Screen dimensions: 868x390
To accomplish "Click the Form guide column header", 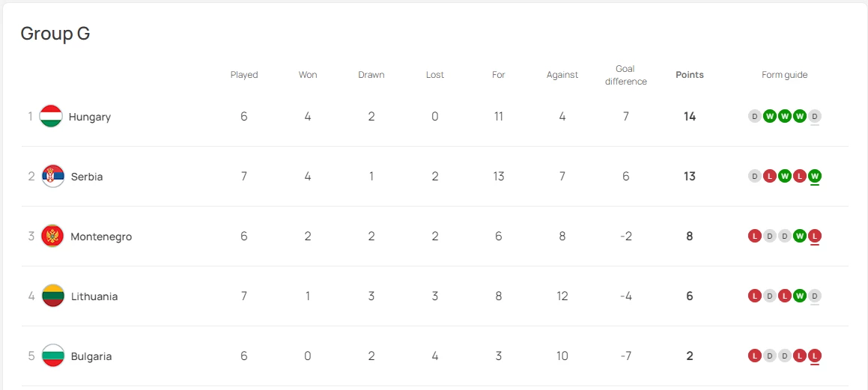I will tap(784, 75).
